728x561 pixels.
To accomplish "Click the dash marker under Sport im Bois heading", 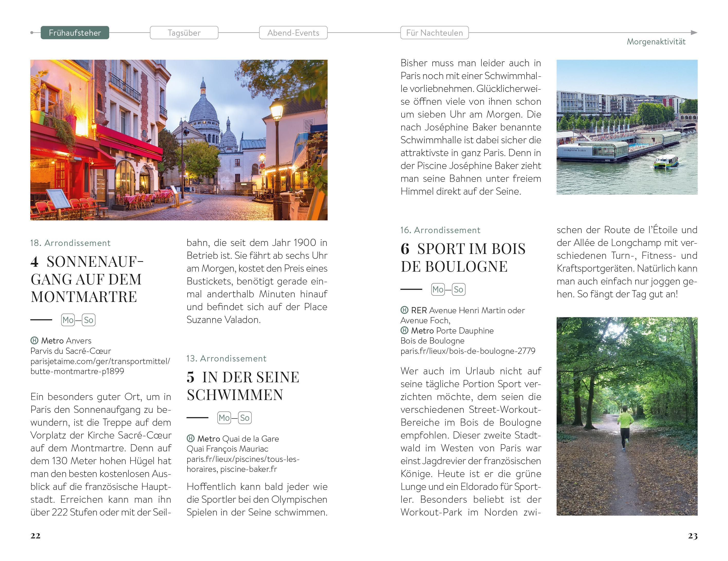I will click(411, 290).
